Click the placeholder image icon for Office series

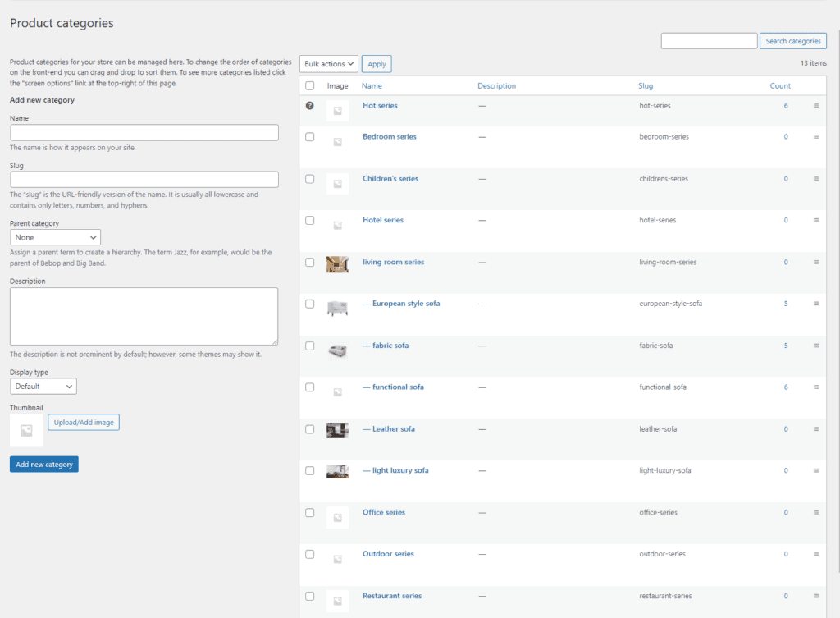337,518
